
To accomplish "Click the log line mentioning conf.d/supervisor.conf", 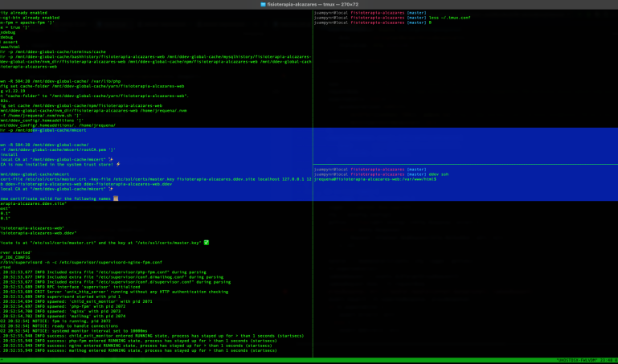I will pyautogui.click(x=116, y=282).
